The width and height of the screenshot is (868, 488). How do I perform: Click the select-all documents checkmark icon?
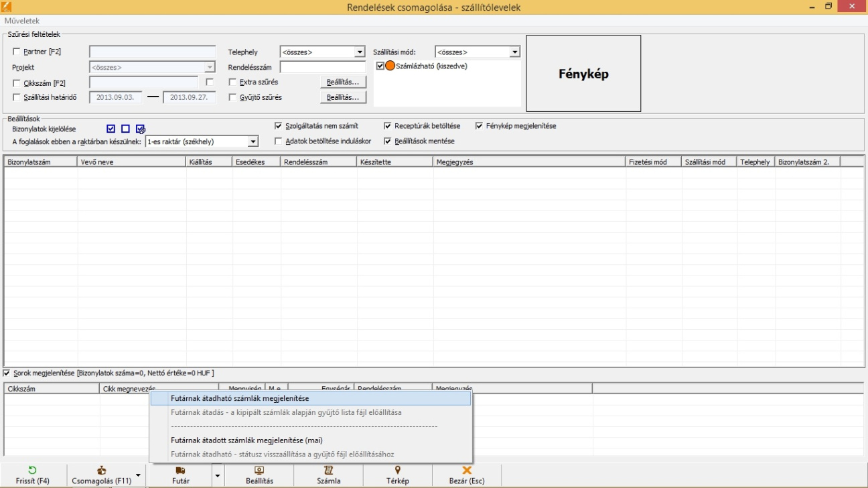click(111, 129)
